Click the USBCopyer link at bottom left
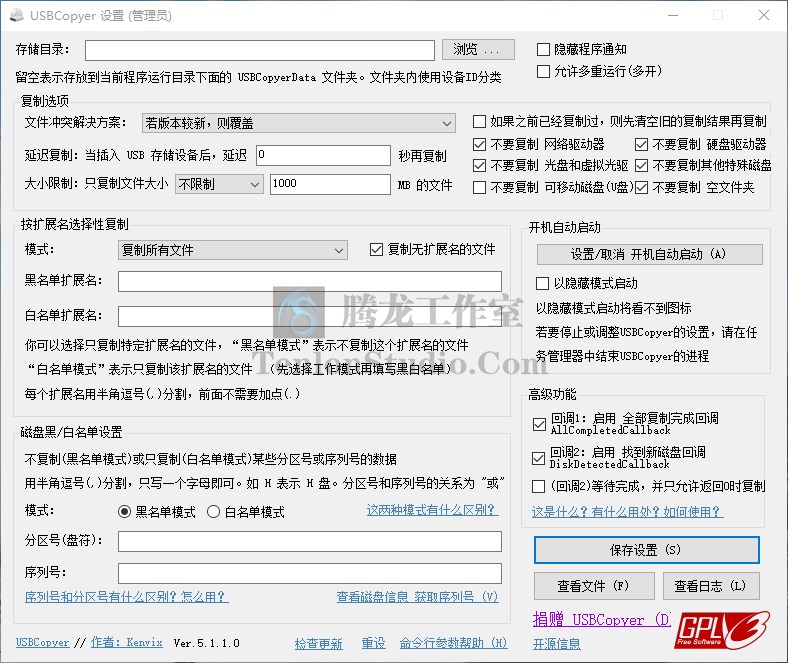The image size is (788, 663). pyautogui.click(x=42, y=642)
